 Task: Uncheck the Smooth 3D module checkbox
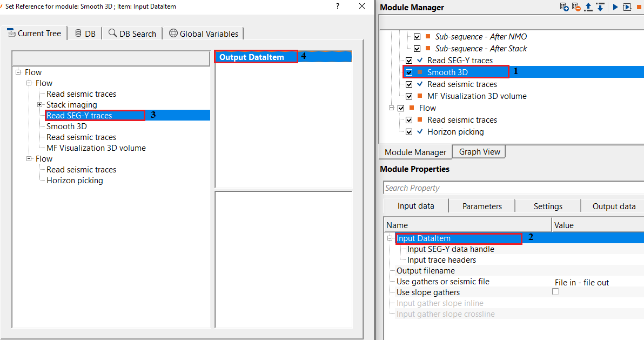[409, 72]
